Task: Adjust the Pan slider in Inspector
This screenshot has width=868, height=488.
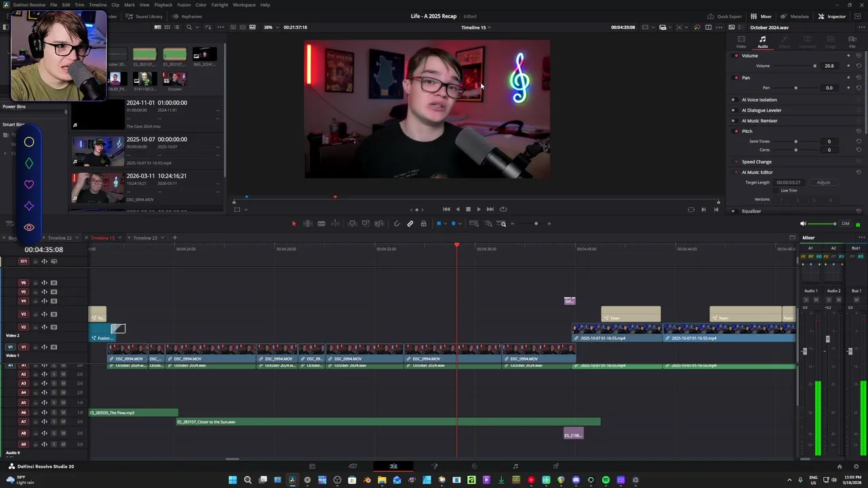Action: point(796,87)
